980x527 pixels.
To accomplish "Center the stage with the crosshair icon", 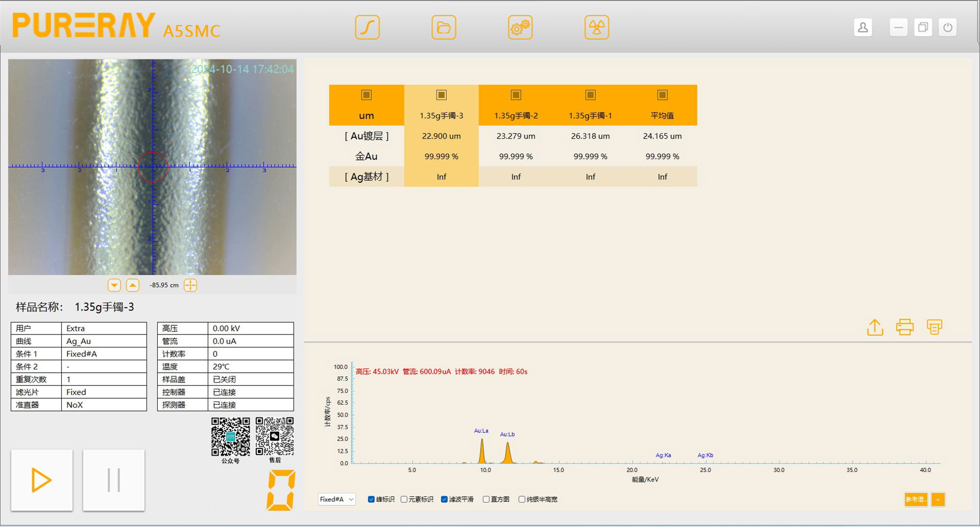I will (190, 285).
